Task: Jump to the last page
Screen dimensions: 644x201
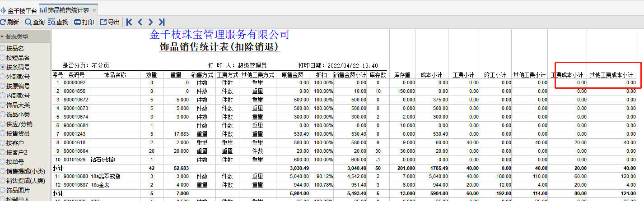Action: point(162,22)
